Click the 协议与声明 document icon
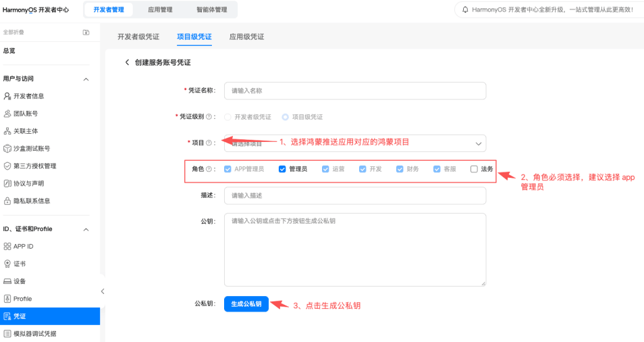The image size is (644, 342). (7, 183)
